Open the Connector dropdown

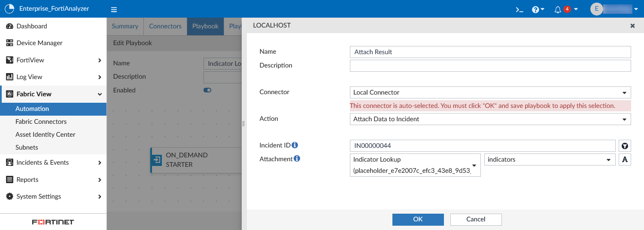pos(490,92)
